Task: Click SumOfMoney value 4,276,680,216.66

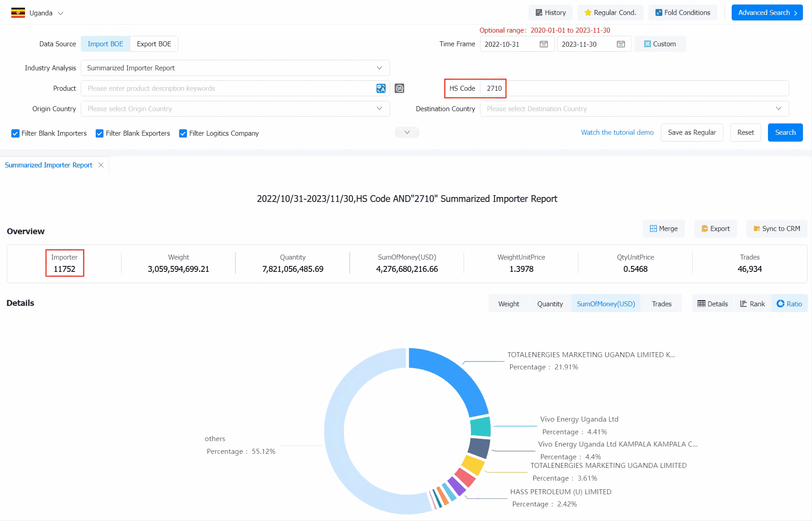Action: [x=407, y=269]
